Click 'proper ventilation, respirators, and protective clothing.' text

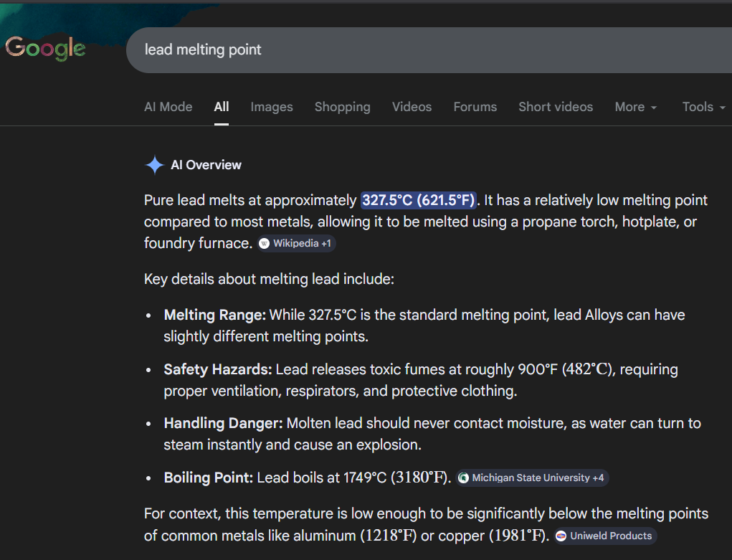click(341, 391)
